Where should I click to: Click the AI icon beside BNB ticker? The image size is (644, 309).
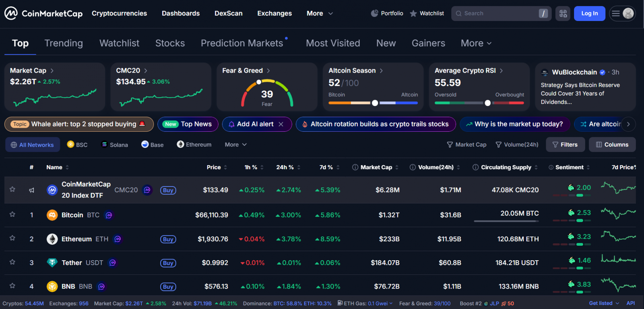point(101,286)
